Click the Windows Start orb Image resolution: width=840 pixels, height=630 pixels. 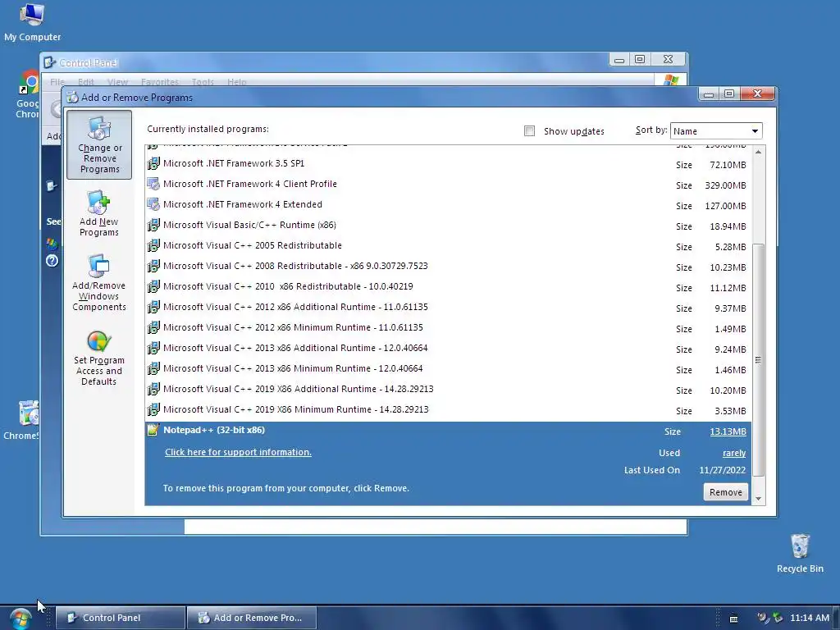(21, 619)
